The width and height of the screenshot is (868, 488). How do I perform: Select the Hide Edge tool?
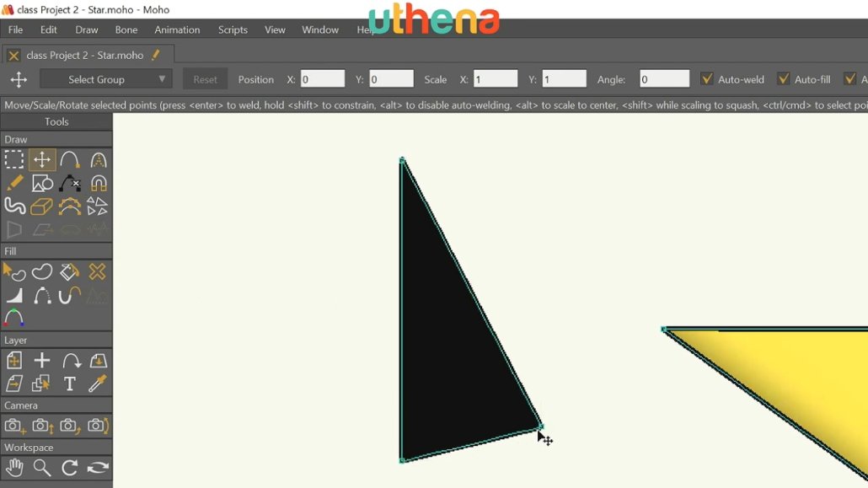point(42,295)
